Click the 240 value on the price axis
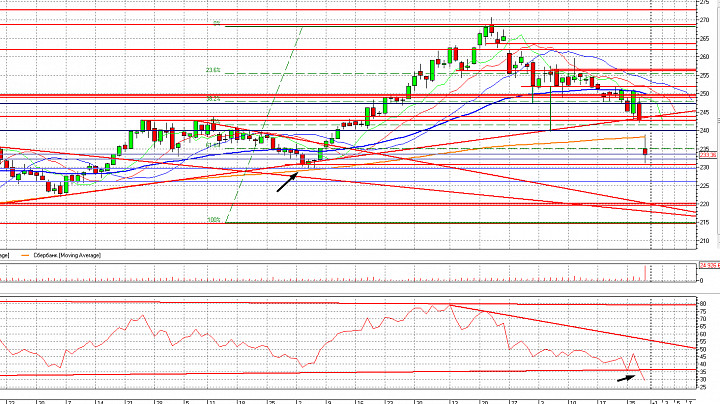The width and height of the screenshot is (720, 404). 705,130
